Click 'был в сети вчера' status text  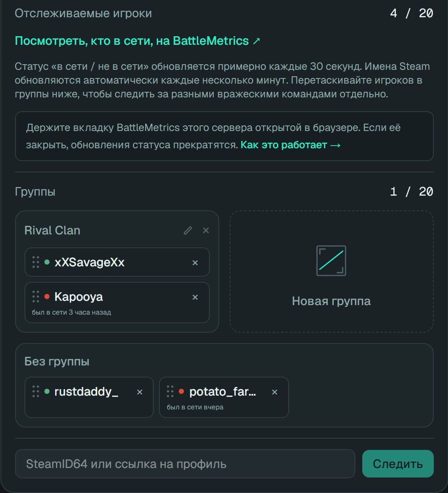tap(195, 407)
